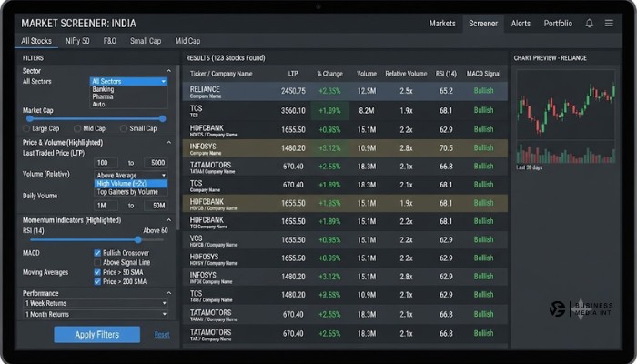Viewport: 637px width, 364px height.
Task: Sort by Ticker / Company Name column
Action: (x=221, y=74)
